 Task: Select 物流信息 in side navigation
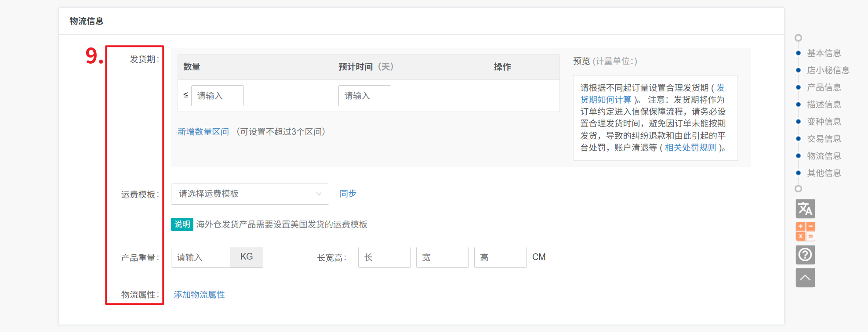tap(824, 156)
